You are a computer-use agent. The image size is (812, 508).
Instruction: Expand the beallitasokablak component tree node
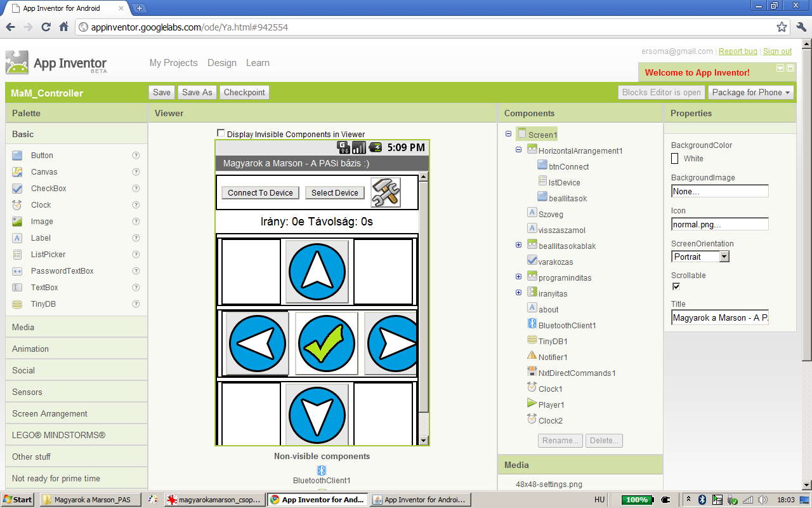point(518,245)
